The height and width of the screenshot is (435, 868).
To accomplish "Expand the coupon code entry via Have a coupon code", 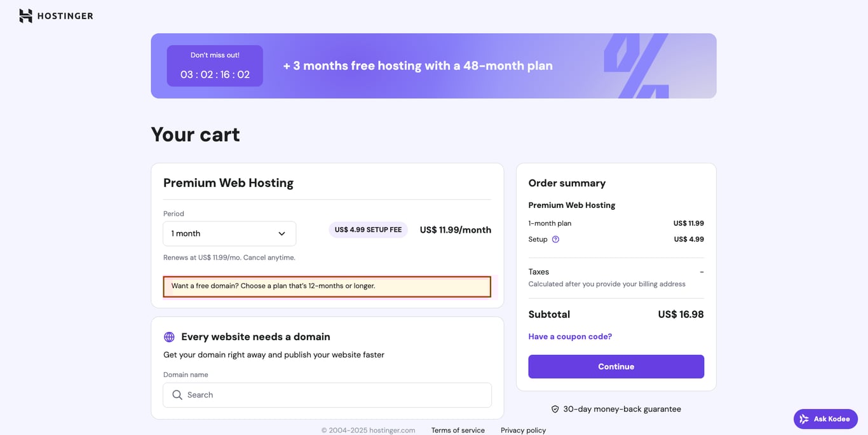I will [x=569, y=336].
